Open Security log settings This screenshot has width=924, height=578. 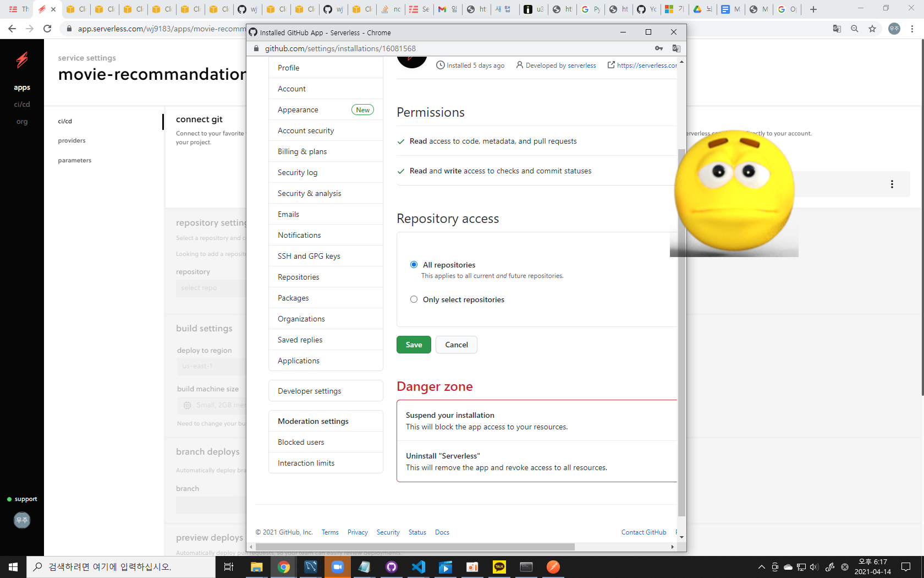pos(326,172)
